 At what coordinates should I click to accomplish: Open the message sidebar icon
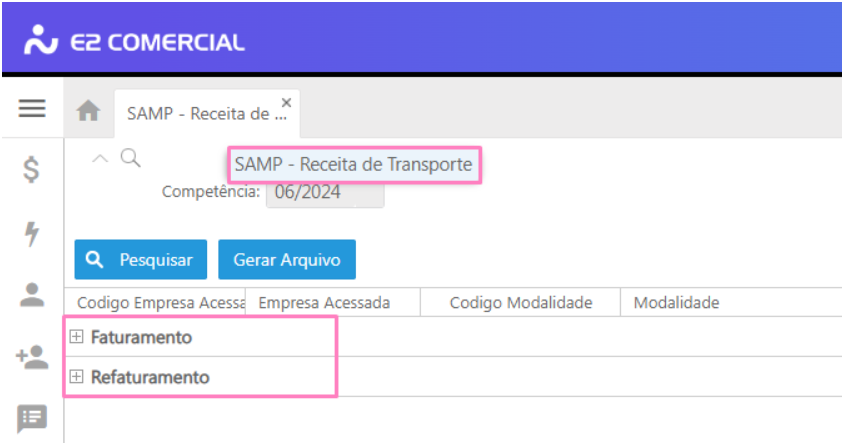32,419
